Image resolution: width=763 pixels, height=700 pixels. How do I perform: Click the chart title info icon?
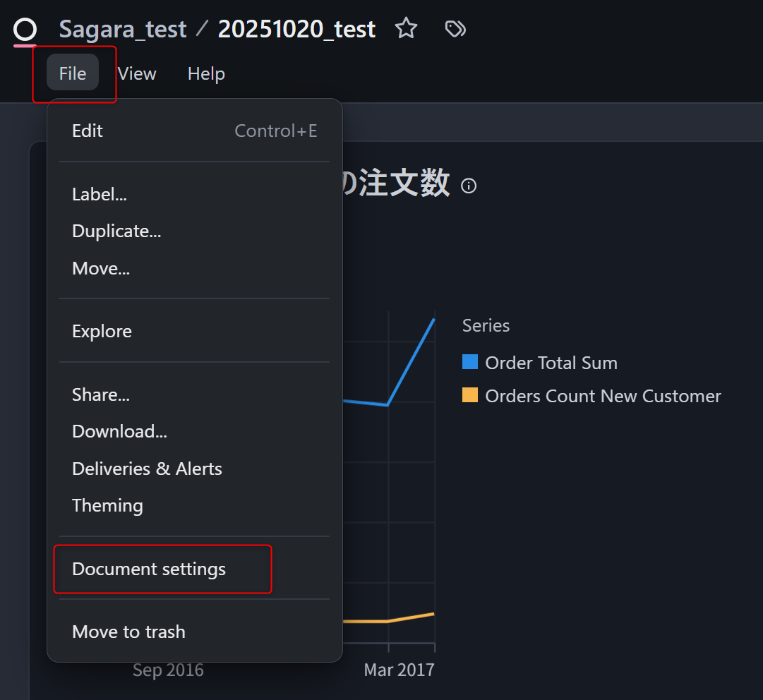(x=469, y=186)
